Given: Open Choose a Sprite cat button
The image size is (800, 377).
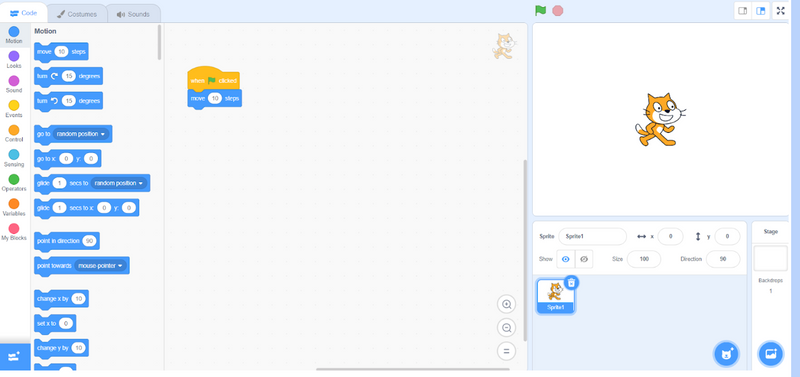Looking at the screenshot, I should pyautogui.click(x=726, y=354).
